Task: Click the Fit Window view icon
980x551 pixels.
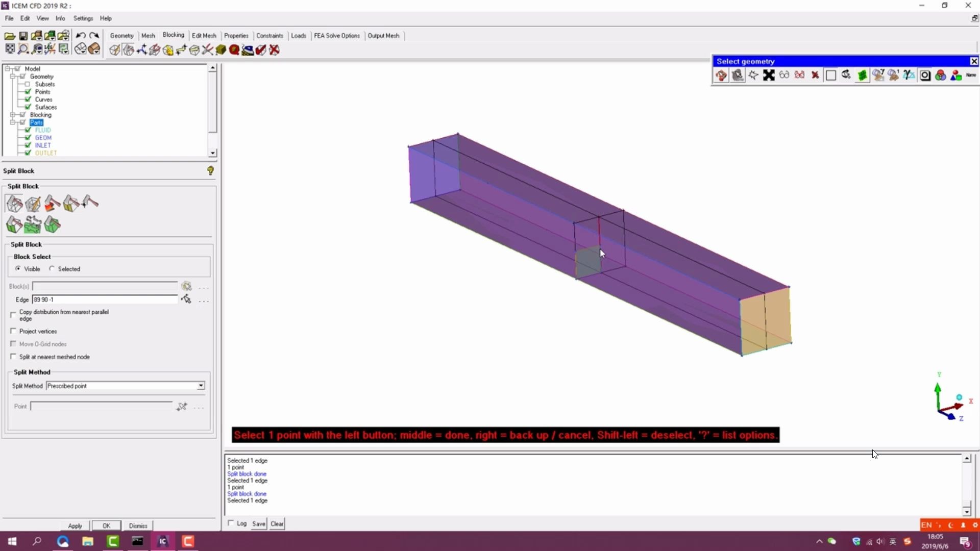Action: [10, 49]
